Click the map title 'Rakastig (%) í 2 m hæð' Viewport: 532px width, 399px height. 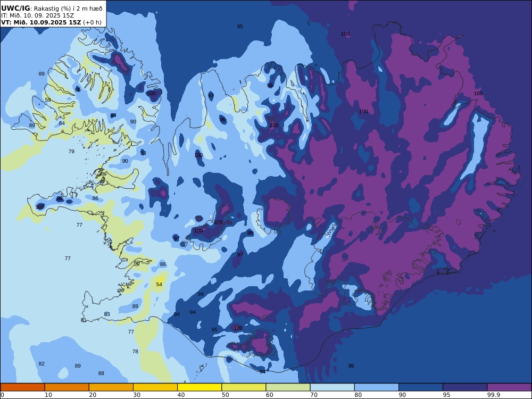tap(68, 9)
